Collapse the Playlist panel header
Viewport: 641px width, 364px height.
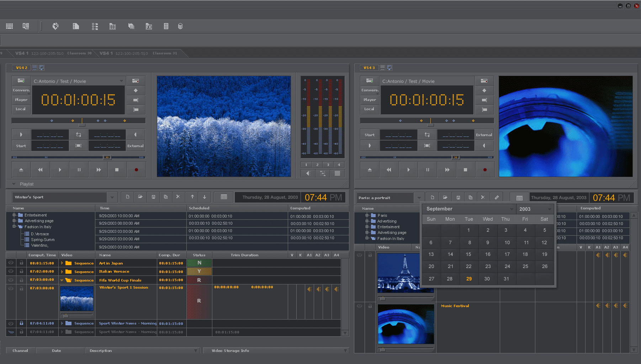click(x=14, y=184)
